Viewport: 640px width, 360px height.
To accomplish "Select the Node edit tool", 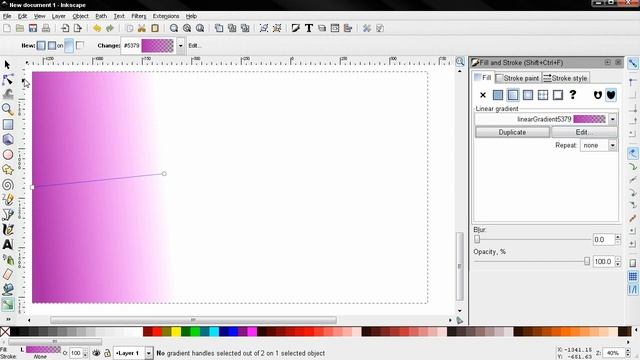I will 7,80.
